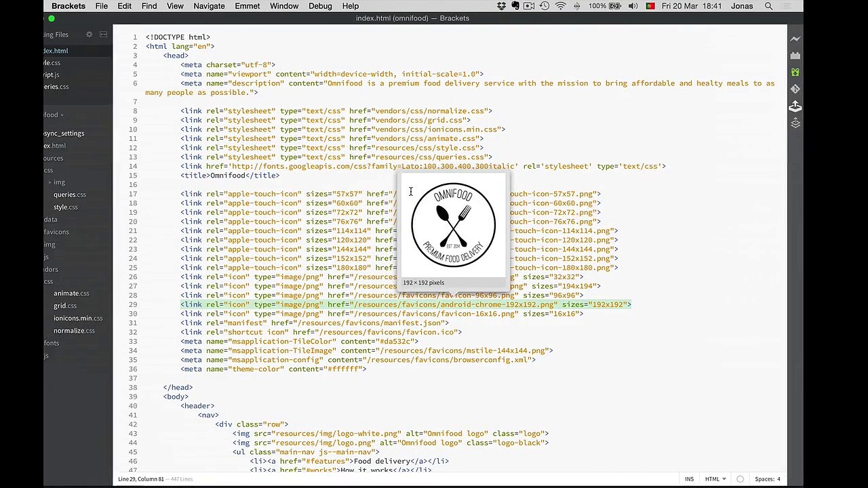Click the manifest.json link href line

point(315,323)
